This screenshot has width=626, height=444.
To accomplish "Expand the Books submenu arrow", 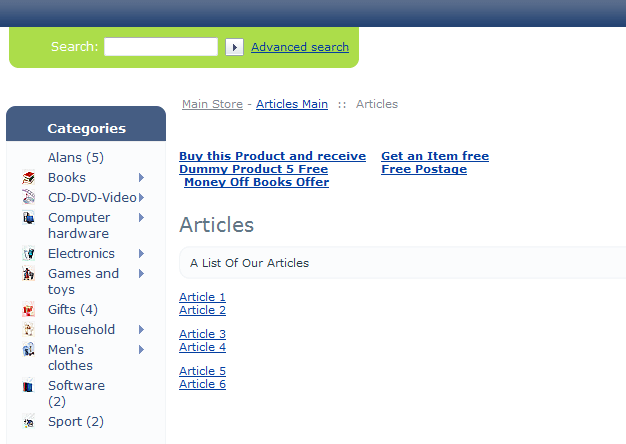I will pyautogui.click(x=141, y=178).
